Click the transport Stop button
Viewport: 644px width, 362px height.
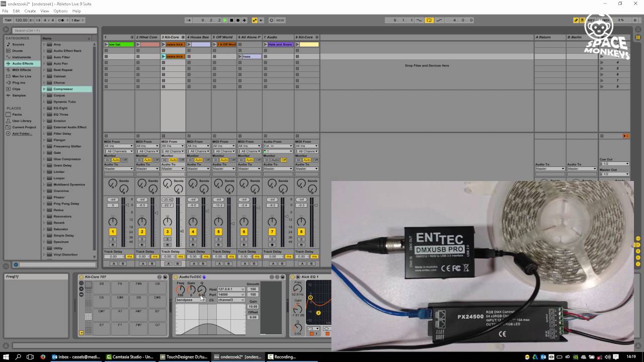point(231,20)
